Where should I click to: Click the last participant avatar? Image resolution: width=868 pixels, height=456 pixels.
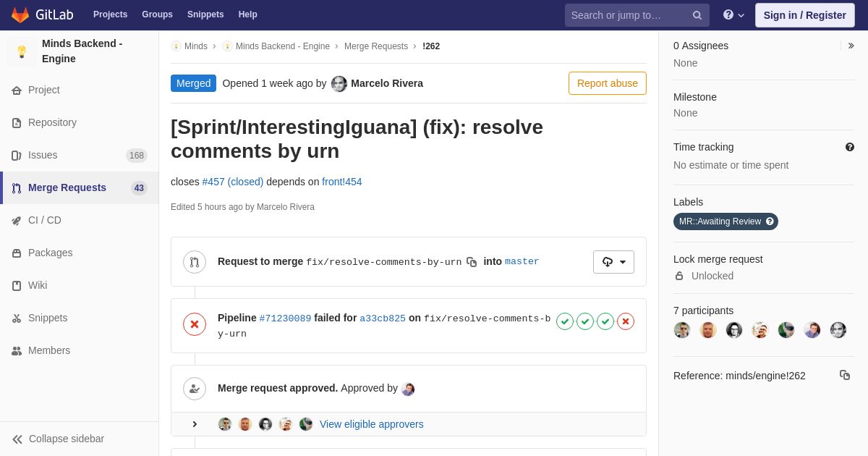point(838,330)
